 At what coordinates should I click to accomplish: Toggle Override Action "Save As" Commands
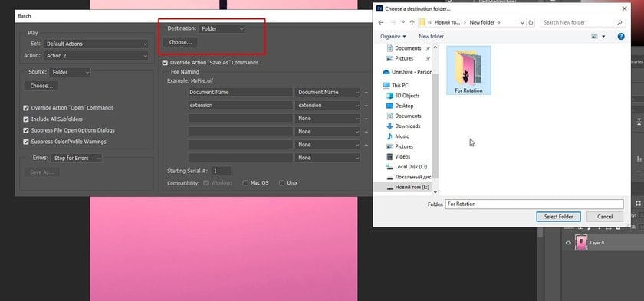(x=165, y=63)
